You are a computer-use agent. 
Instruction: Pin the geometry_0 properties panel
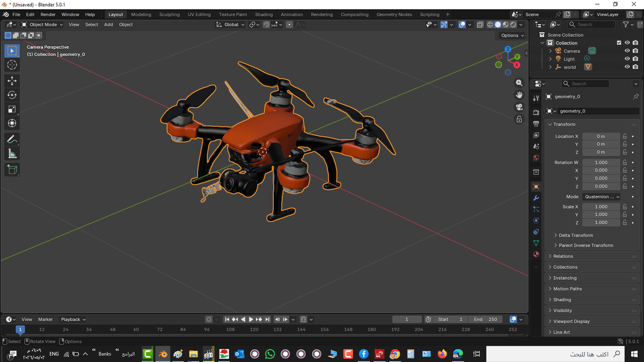pyautogui.click(x=636, y=97)
